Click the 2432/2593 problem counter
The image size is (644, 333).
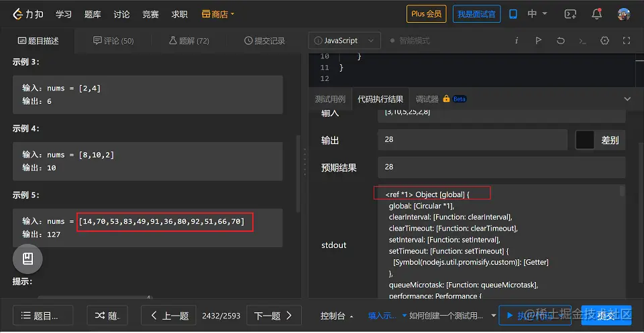point(221,316)
